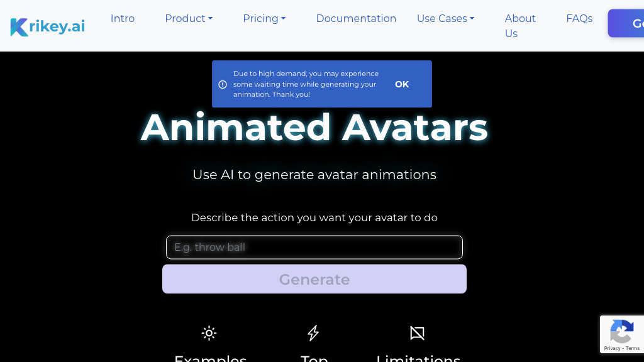This screenshot has height=362, width=644.
Task: Click the lightning bolt Tap icon
Action: point(313,333)
